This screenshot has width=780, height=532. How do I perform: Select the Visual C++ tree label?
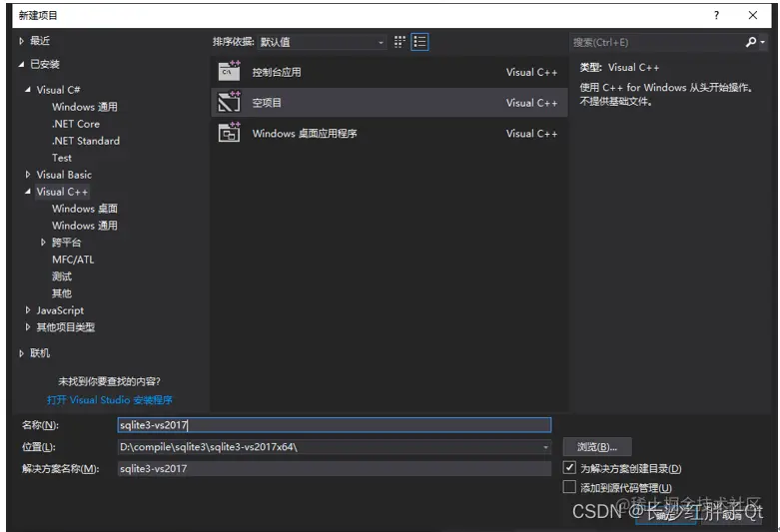coord(62,192)
